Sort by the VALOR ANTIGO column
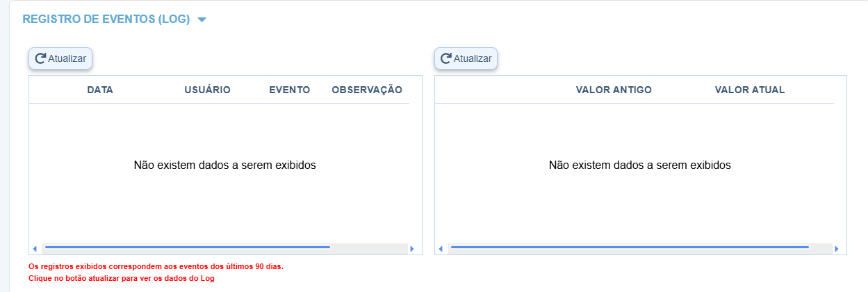This screenshot has width=868, height=292. click(614, 90)
